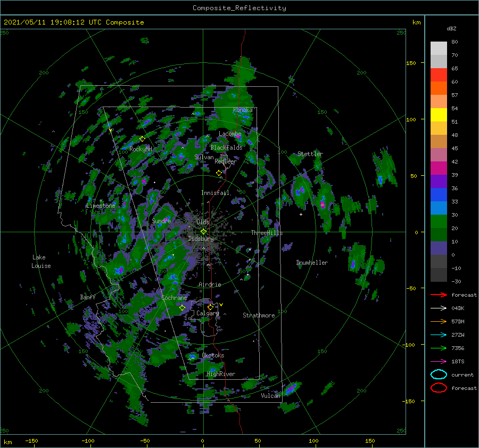Click the Didsbury city label

coord(201,239)
